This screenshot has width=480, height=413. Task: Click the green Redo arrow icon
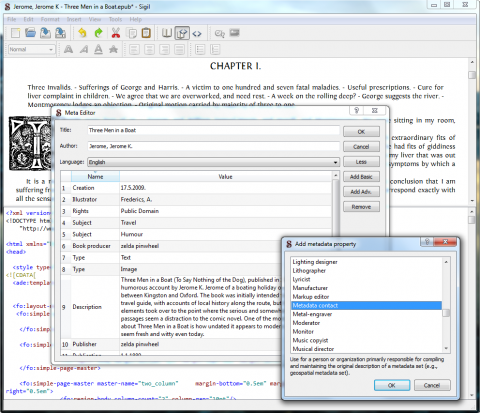(x=98, y=33)
